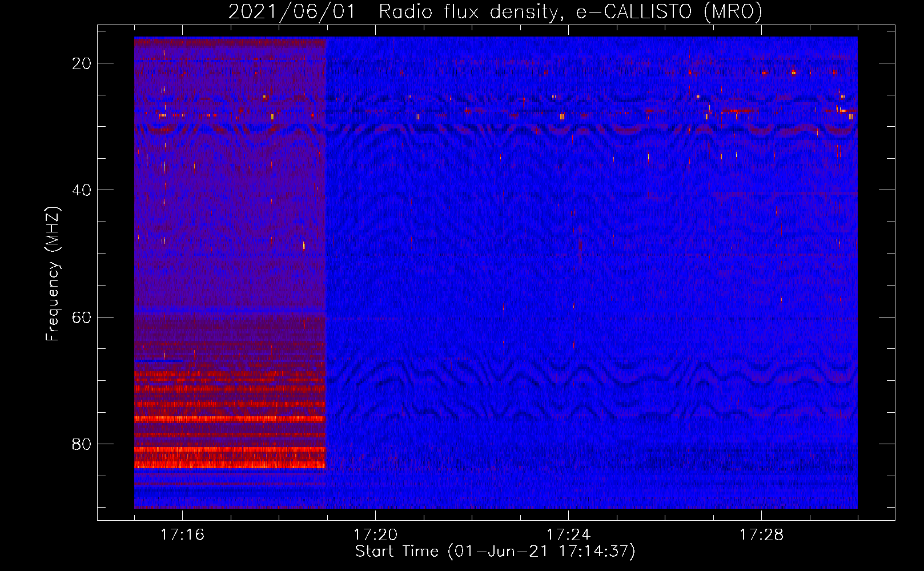Click the 17:16 time tick label
The height and width of the screenshot is (571, 924).
tap(182, 535)
